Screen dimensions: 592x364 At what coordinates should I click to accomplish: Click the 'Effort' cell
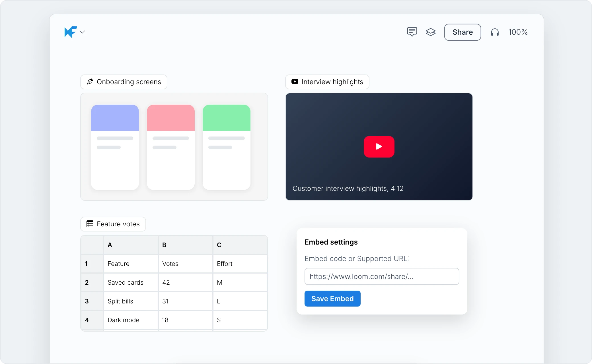click(240, 264)
